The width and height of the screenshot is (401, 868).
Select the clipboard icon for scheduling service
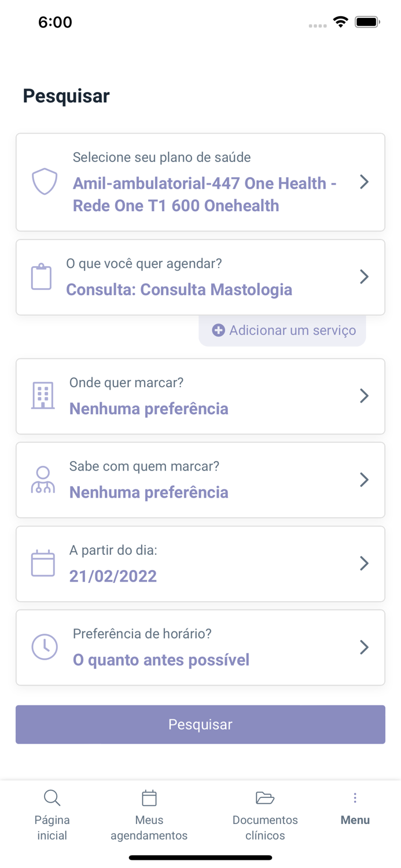[41, 276]
